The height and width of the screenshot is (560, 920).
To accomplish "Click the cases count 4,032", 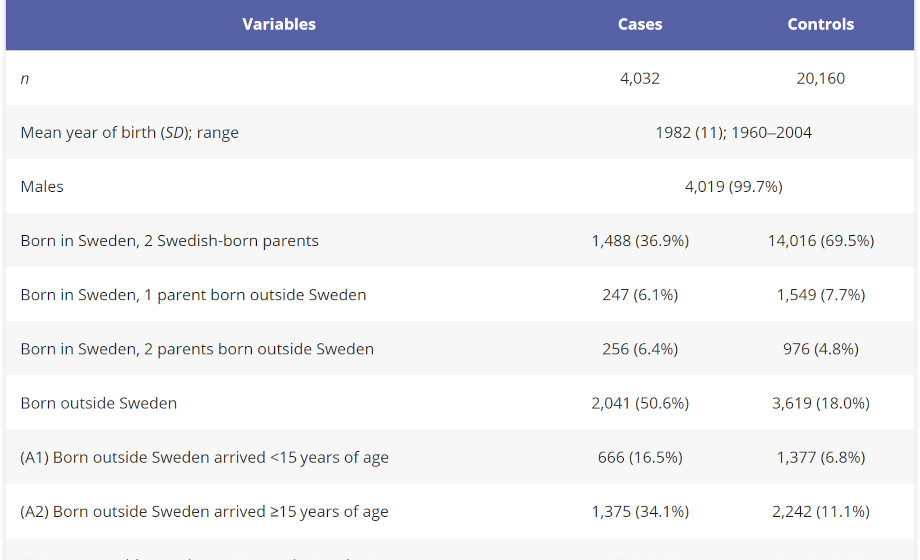I will [640, 78].
